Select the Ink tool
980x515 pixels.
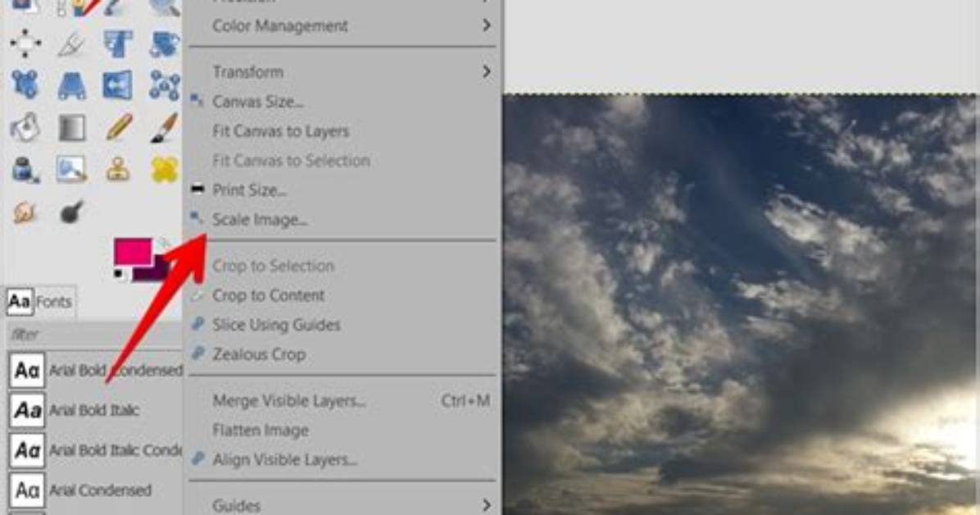point(25,170)
